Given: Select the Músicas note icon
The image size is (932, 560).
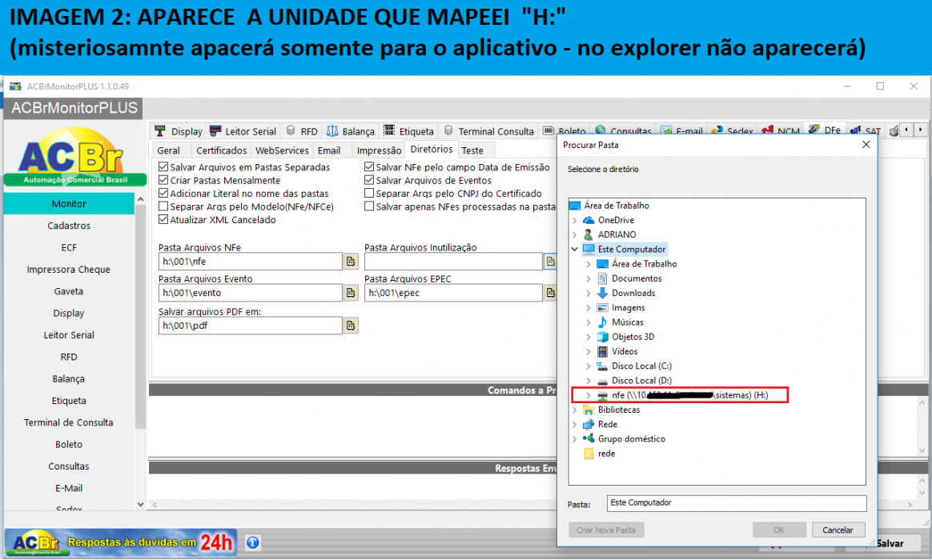Looking at the screenshot, I should click(602, 322).
